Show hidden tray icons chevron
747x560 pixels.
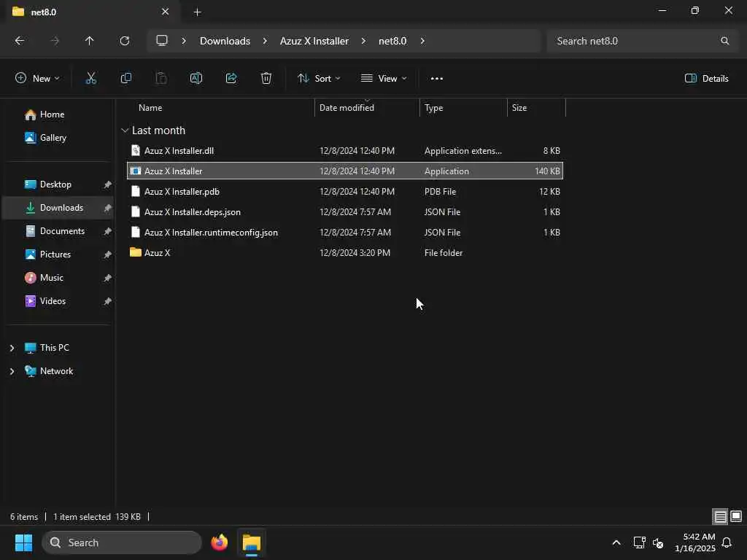click(x=616, y=542)
